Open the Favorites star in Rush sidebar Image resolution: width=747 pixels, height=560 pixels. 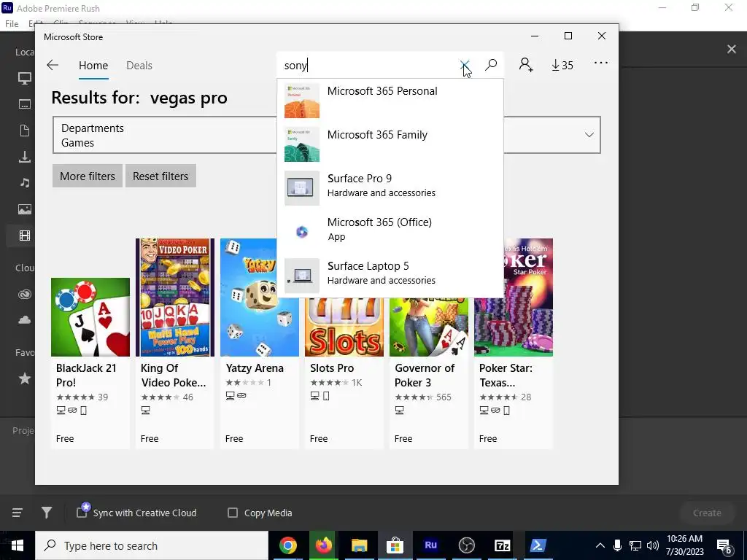(x=24, y=378)
